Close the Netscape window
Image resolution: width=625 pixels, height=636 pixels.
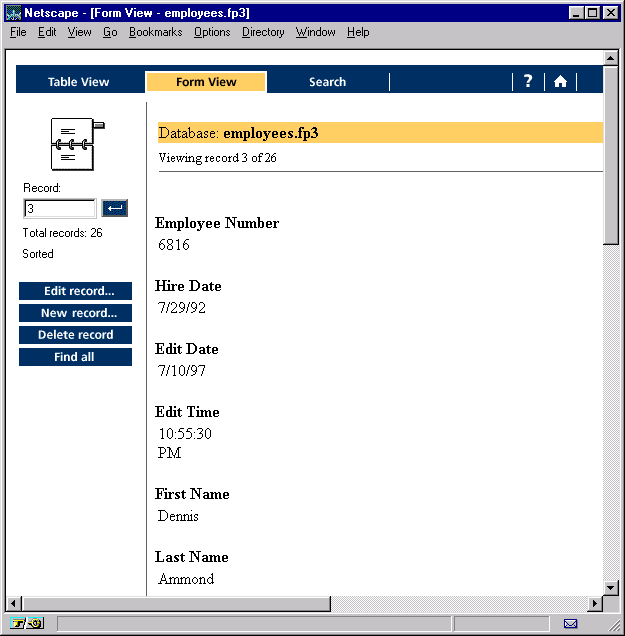click(611, 13)
